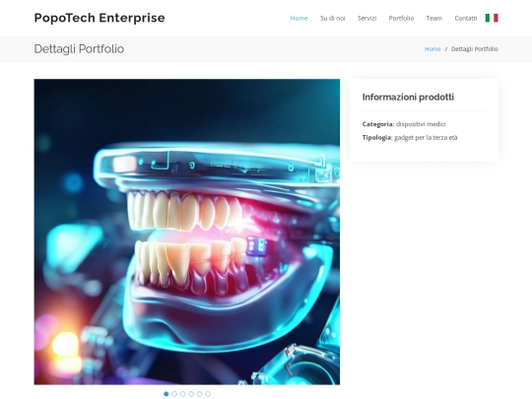Go to Su di noi page

point(333,19)
